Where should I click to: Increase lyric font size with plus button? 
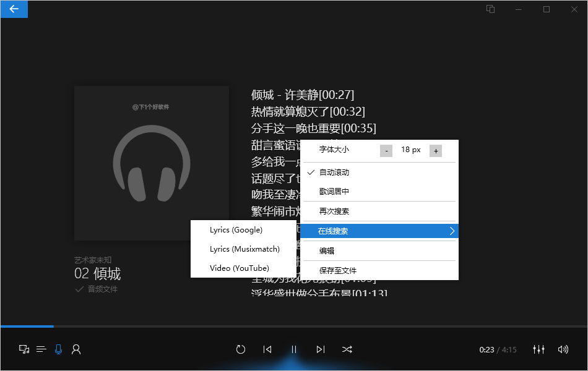point(436,151)
